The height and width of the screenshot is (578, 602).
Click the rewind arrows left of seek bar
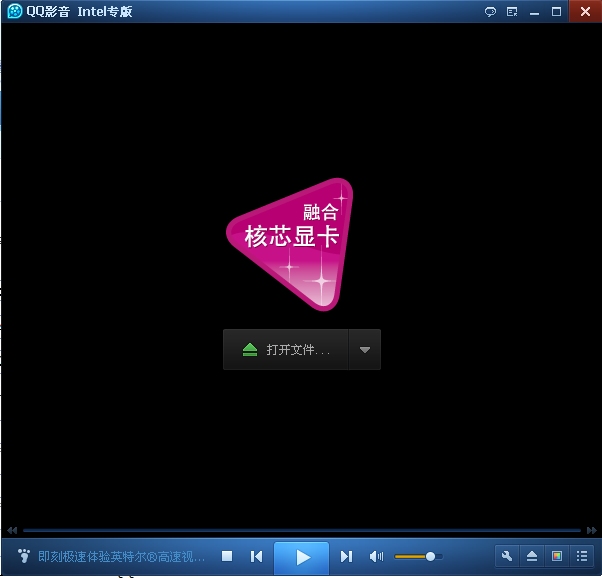click(12, 530)
